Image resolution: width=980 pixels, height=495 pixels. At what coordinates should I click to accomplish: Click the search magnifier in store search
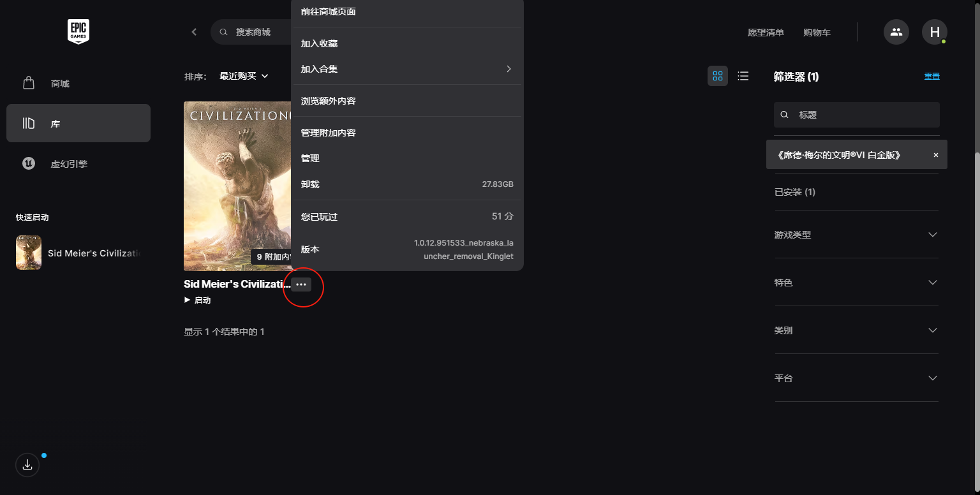click(224, 32)
